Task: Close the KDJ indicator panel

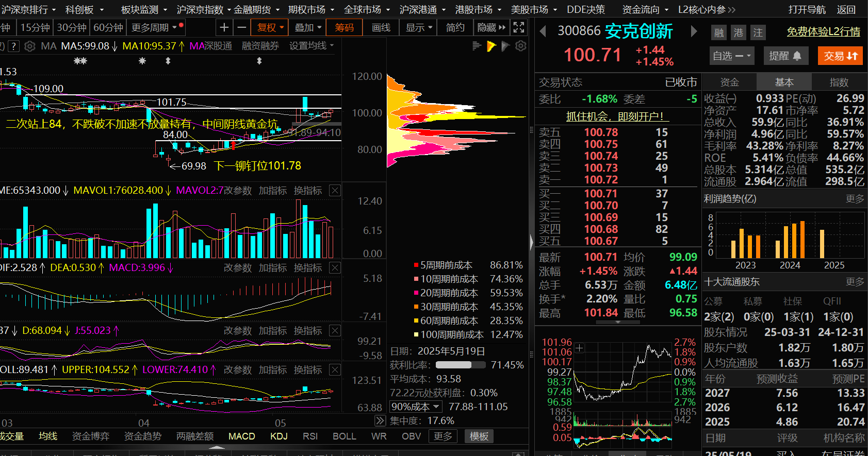Action: 335,331
